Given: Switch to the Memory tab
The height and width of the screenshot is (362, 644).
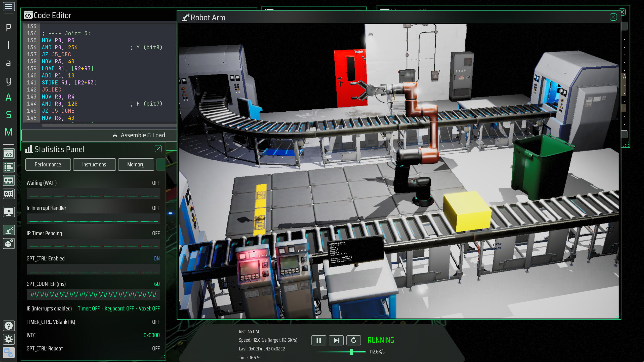Looking at the screenshot, I should 136,165.
